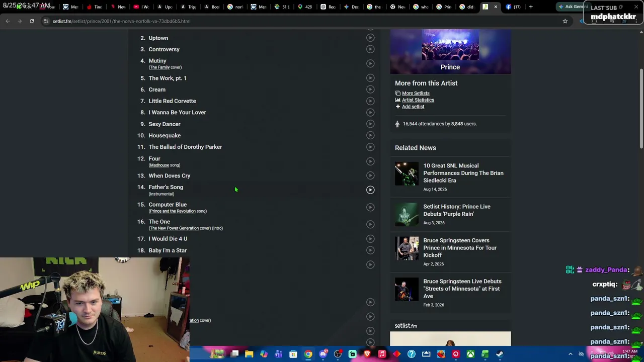Open '10 Great SNL Musical Performances' article
The image size is (644, 362).
pos(463,173)
